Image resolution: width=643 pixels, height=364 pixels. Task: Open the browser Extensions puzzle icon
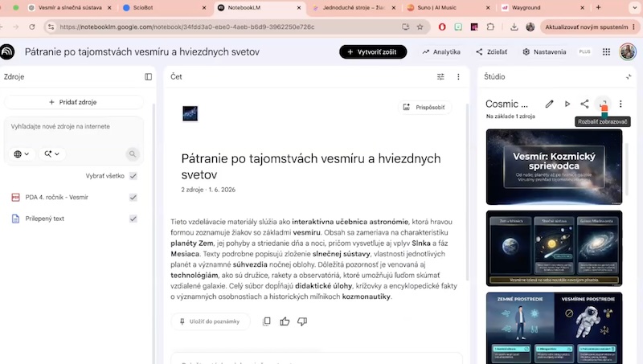(490, 27)
